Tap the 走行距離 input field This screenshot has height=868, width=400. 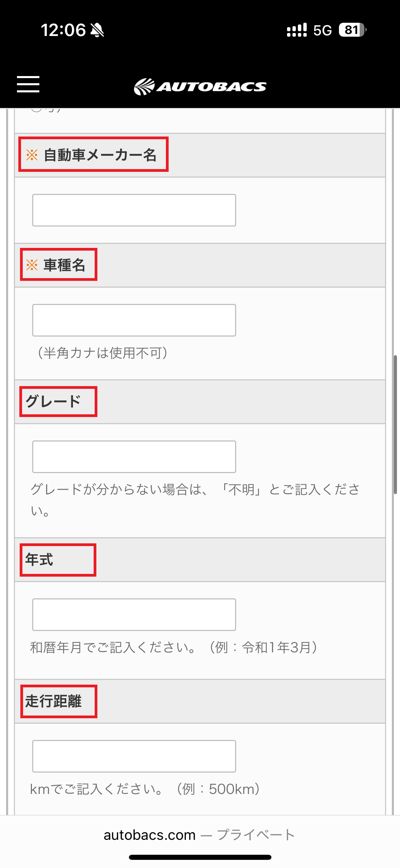(x=134, y=756)
